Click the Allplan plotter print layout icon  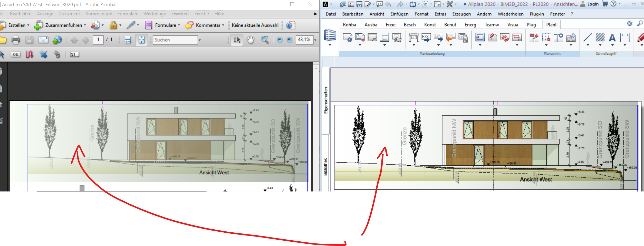point(414,38)
